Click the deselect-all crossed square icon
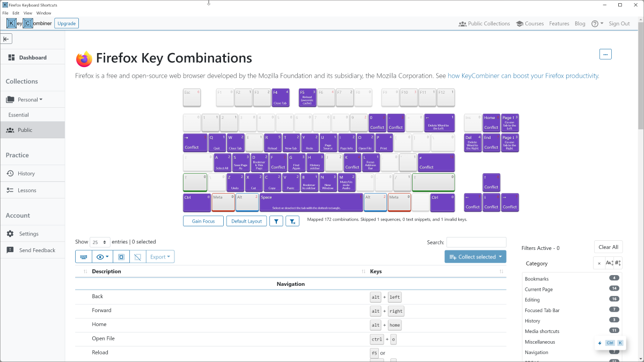Image resolution: width=644 pixels, height=362 pixels. coord(138,257)
